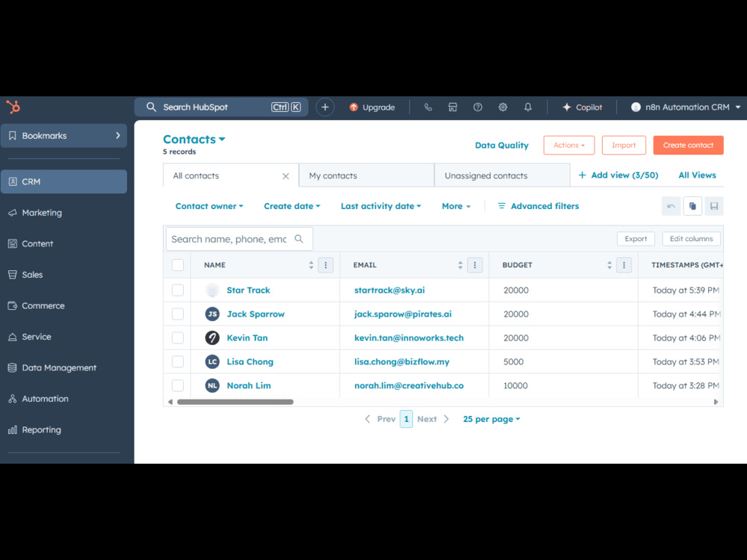Focus the Search name, phone, email field

(x=239, y=239)
